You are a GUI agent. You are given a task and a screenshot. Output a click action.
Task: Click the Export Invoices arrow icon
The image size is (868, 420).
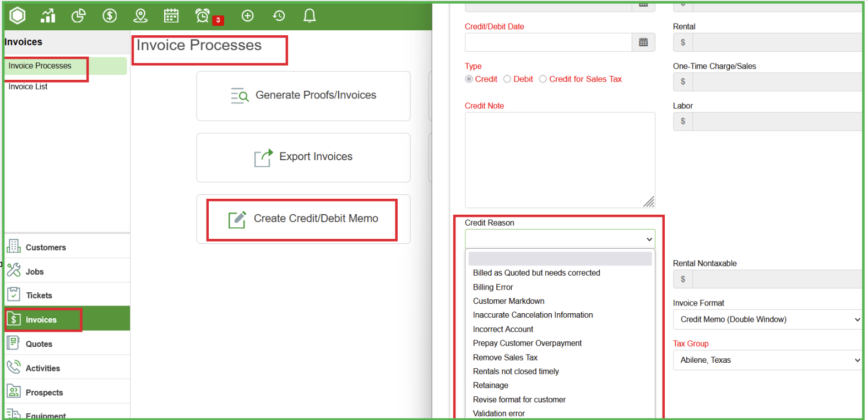point(263,157)
